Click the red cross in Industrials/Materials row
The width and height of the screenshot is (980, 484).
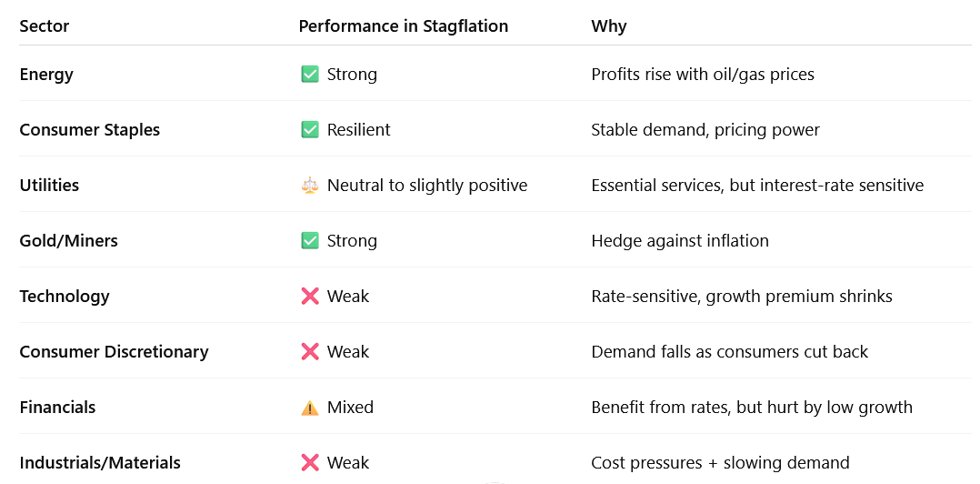point(310,463)
